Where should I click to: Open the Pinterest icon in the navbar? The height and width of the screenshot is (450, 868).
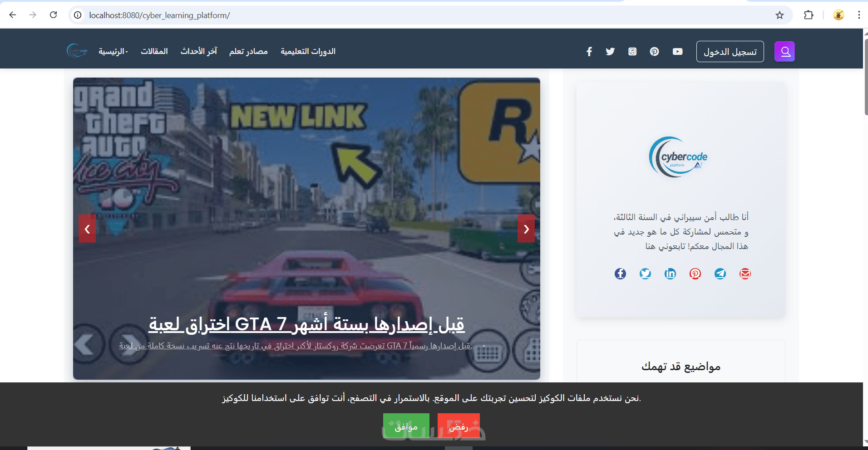(654, 51)
